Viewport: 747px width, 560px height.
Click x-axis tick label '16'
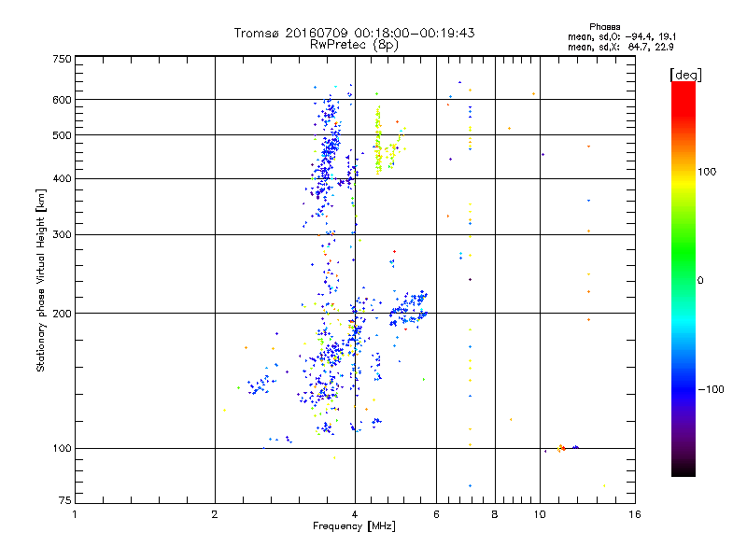point(635,514)
